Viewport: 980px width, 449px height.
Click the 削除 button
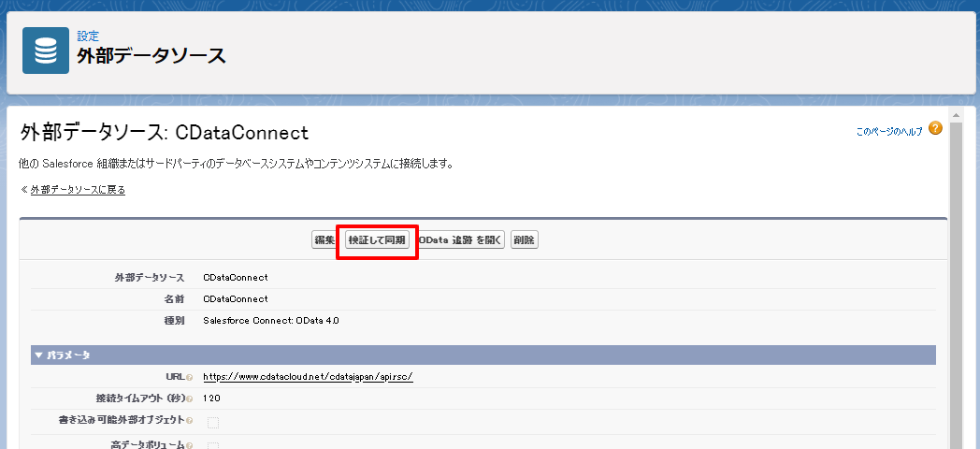click(x=525, y=240)
